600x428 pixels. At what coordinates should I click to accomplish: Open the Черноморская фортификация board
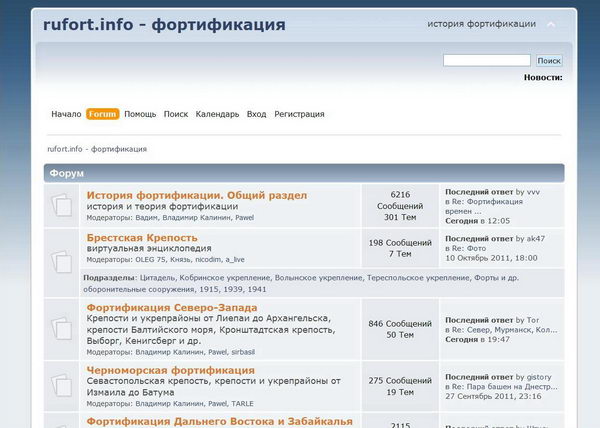171,370
